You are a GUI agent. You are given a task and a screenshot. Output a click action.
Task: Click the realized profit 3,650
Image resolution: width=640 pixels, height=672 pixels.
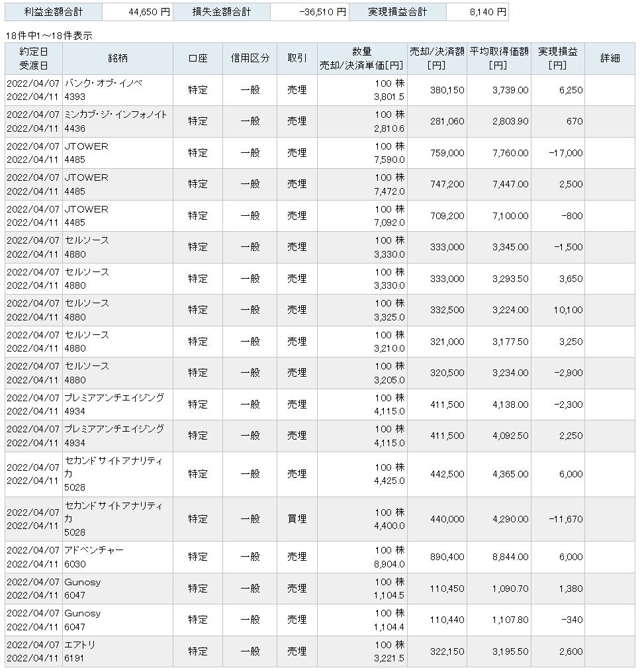pyautogui.click(x=571, y=279)
